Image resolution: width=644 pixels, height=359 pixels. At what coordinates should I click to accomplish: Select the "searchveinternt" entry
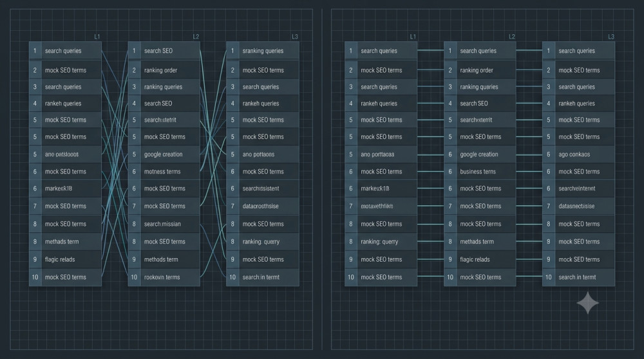click(578, 189)
